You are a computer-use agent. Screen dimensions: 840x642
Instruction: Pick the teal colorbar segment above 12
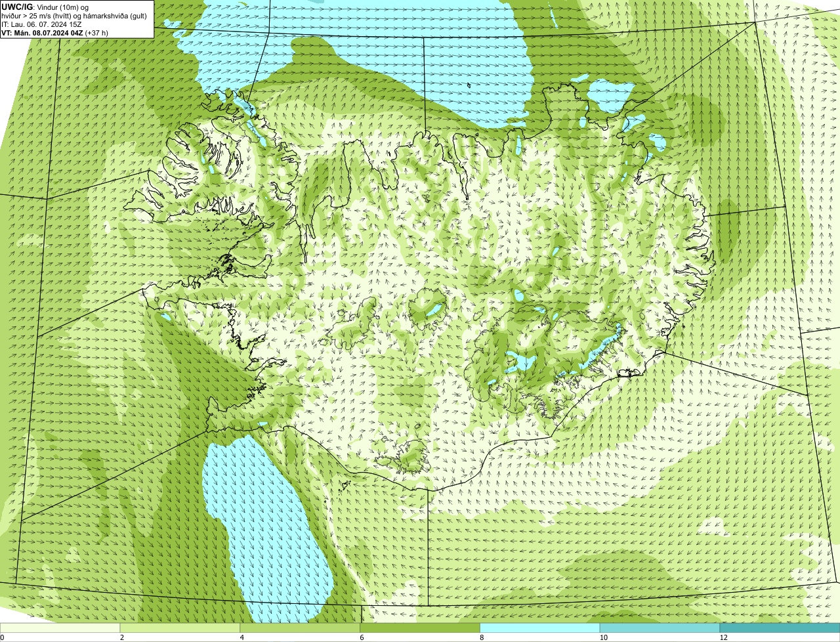pos(780,628)
